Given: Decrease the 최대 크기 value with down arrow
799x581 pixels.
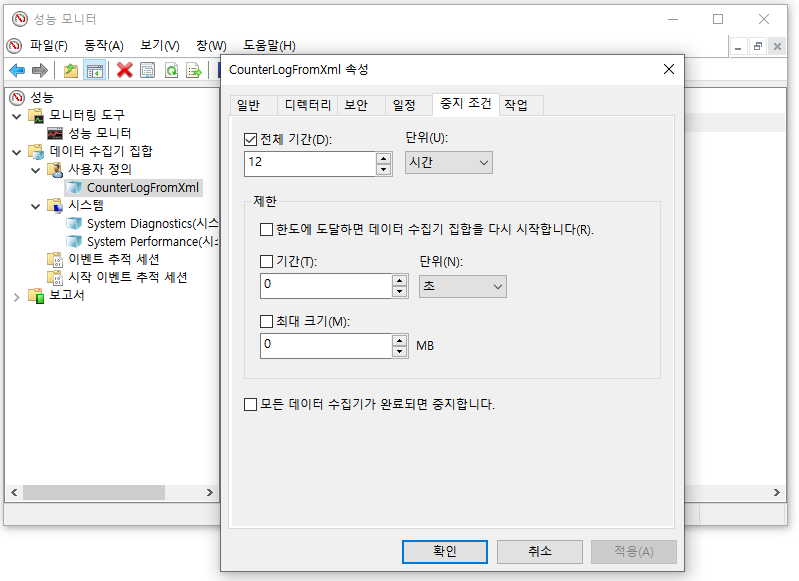Looking at the screenshot, I should [400, 352].
